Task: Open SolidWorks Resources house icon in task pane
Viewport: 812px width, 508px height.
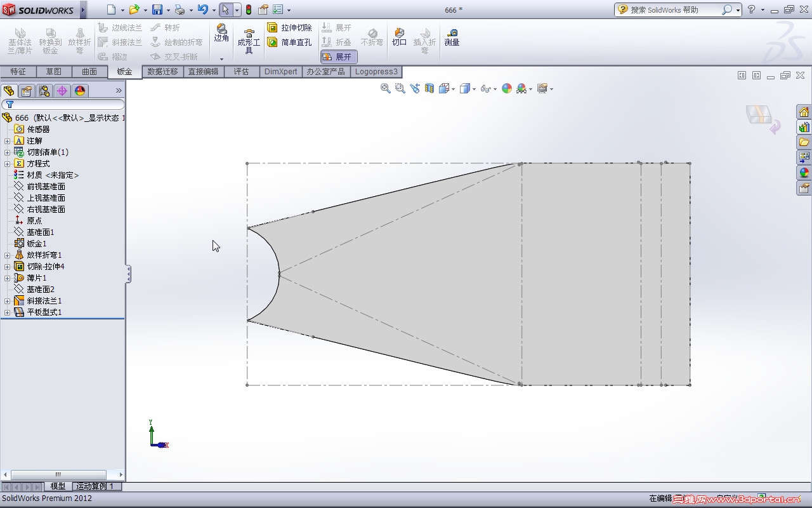Action: pos(804,112)
